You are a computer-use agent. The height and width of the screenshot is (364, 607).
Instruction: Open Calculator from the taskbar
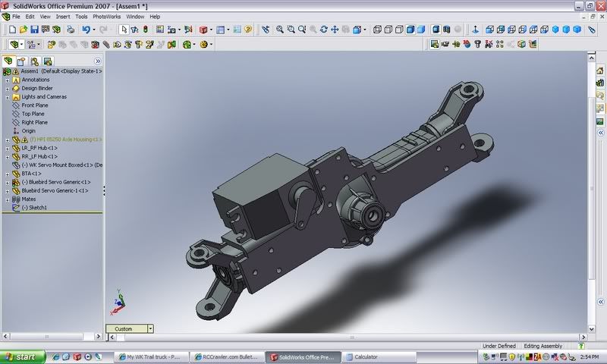click(x=379, y=356)
